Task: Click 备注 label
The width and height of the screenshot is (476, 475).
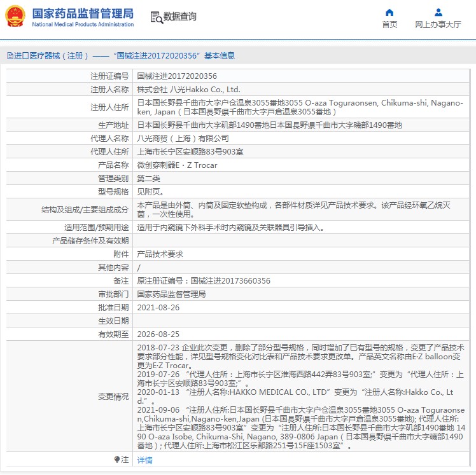Action: (121, 281)
